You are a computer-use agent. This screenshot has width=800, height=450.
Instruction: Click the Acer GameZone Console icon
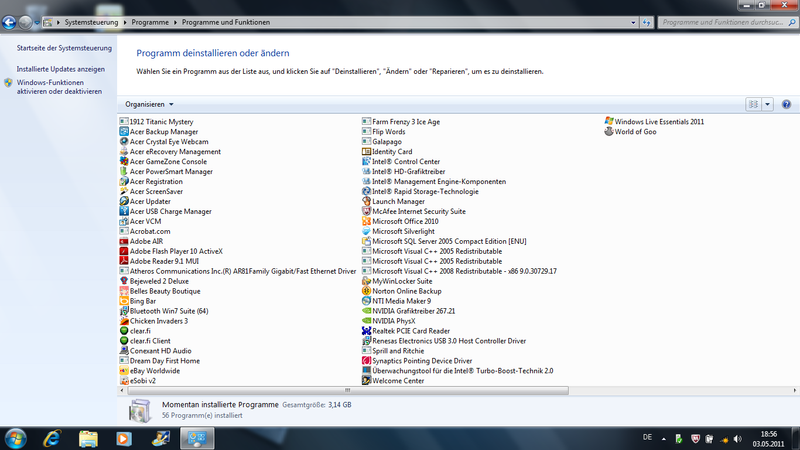click(123, 162)
